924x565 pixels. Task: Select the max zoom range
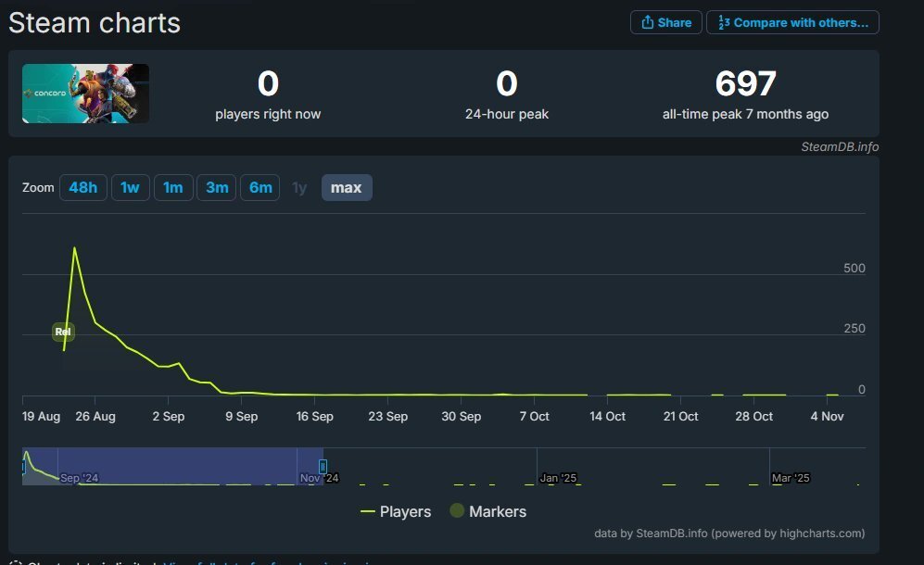[347, 188]
